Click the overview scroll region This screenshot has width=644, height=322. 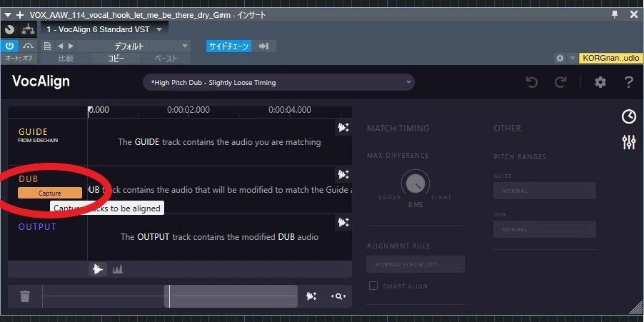coord(231,296)
